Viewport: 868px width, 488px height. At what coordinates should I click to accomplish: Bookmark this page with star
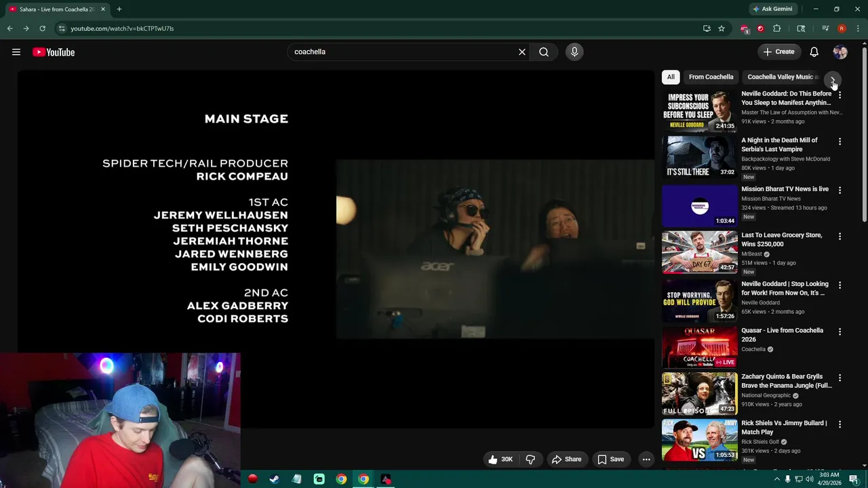click(722, 28)
